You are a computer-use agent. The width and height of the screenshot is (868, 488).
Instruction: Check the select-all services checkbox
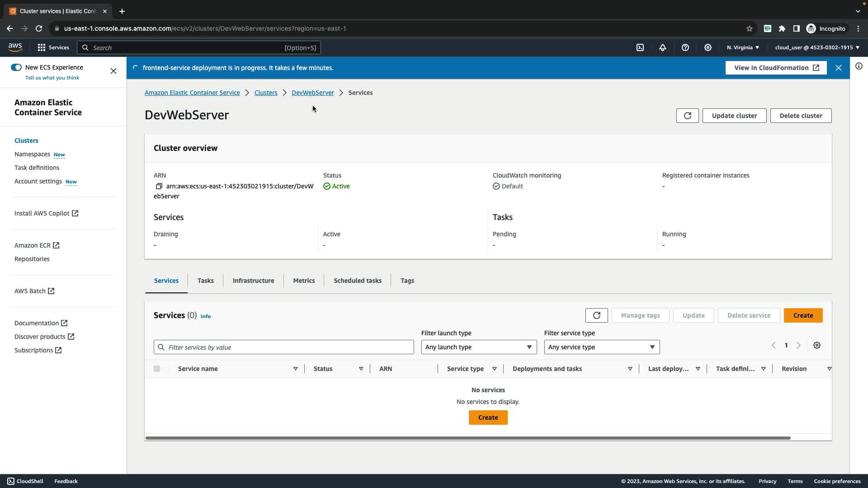pos(157,369)
